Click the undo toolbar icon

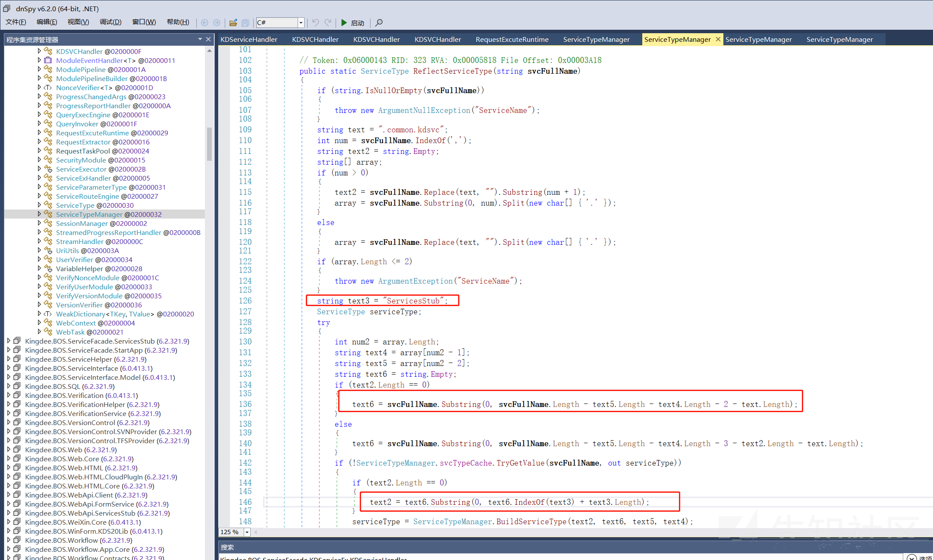point(316,22)
